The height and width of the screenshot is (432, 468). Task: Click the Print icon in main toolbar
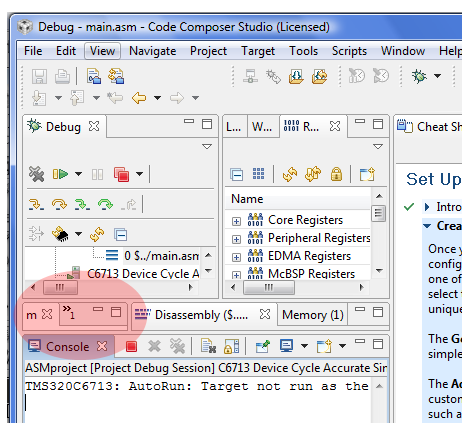pyautogui.click(x=62, y=77)
